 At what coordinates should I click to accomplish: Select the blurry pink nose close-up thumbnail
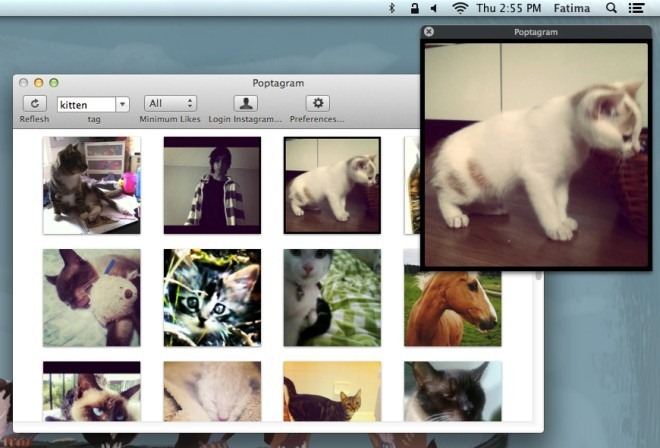click(x=212, y=391)
